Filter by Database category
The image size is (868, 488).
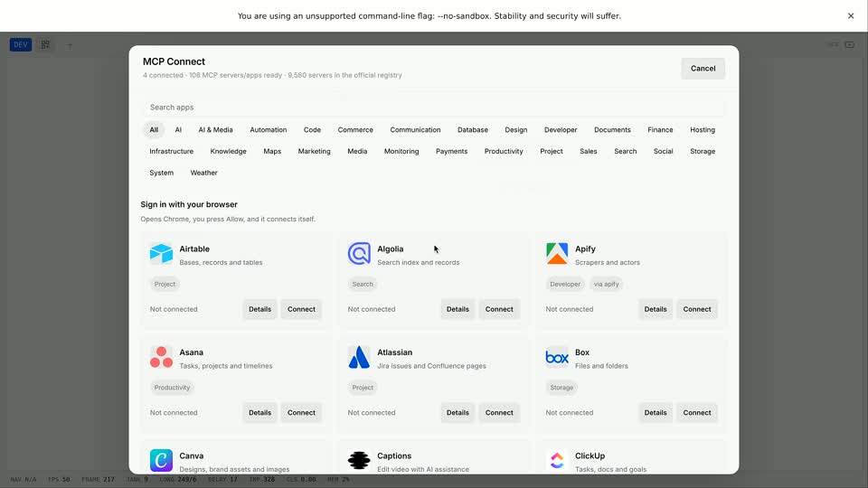click(x=473, y=130)
